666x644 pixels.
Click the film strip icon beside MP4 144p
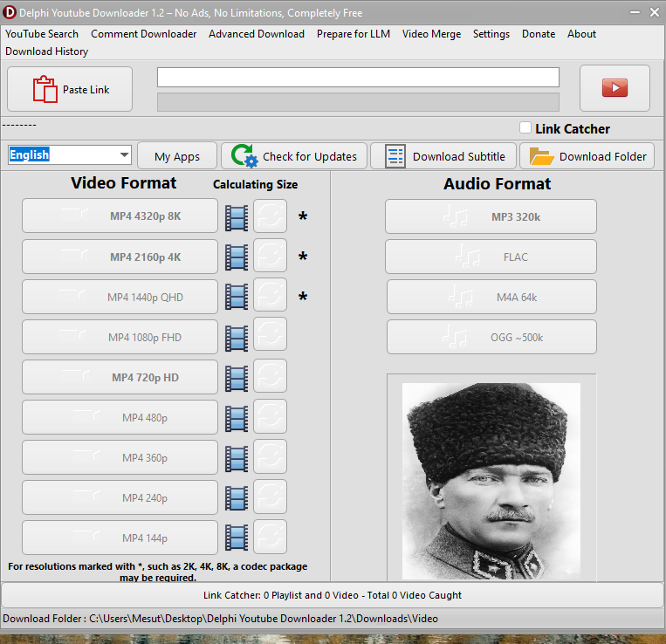click(x=237, y=538)
